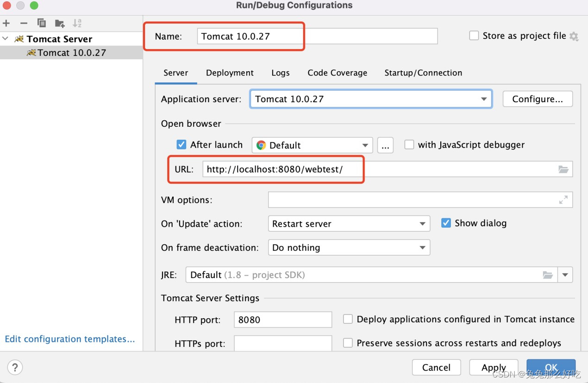Open the Logs tab

click(281, 73)
